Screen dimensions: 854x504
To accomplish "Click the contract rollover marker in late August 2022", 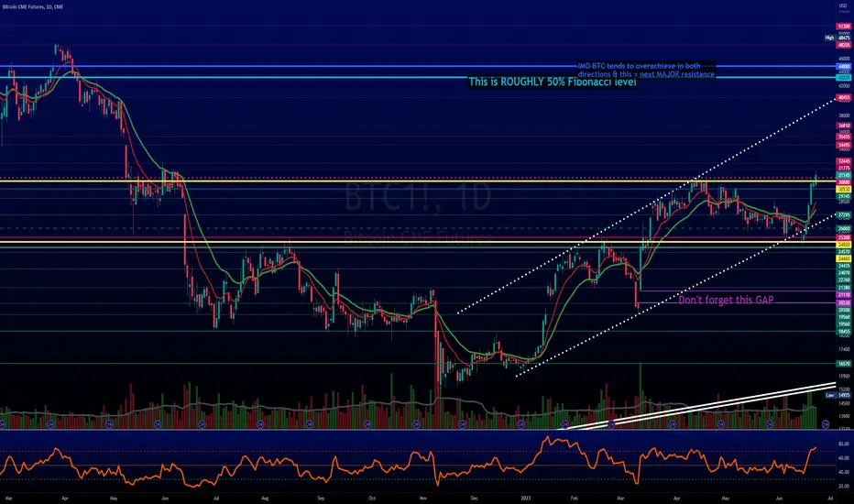I will (311, 423).
